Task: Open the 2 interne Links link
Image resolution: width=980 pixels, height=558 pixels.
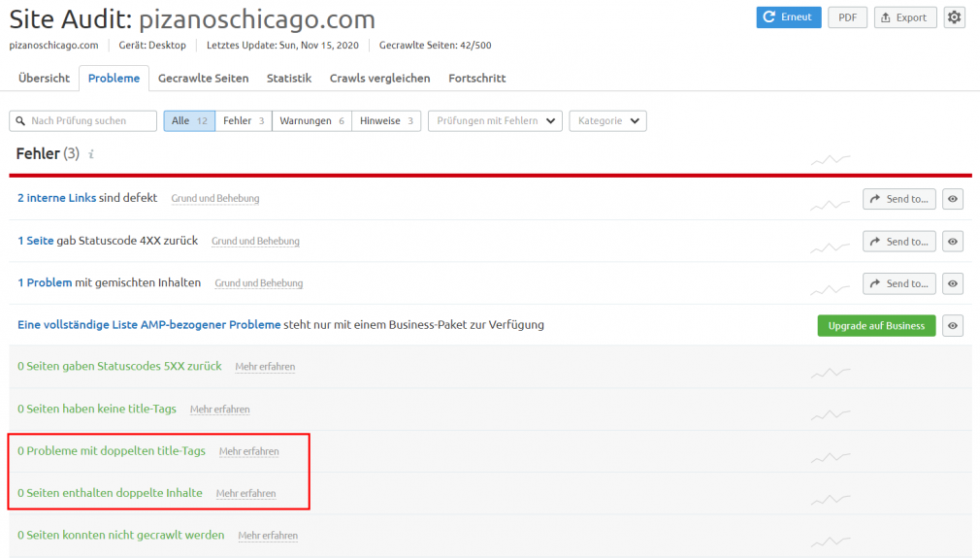Action: tap(57, 197)
